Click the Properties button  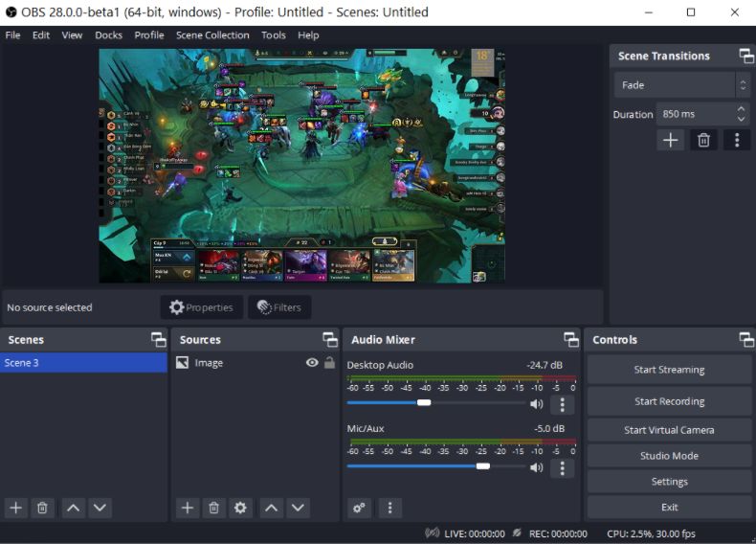(x=202, y=307)
